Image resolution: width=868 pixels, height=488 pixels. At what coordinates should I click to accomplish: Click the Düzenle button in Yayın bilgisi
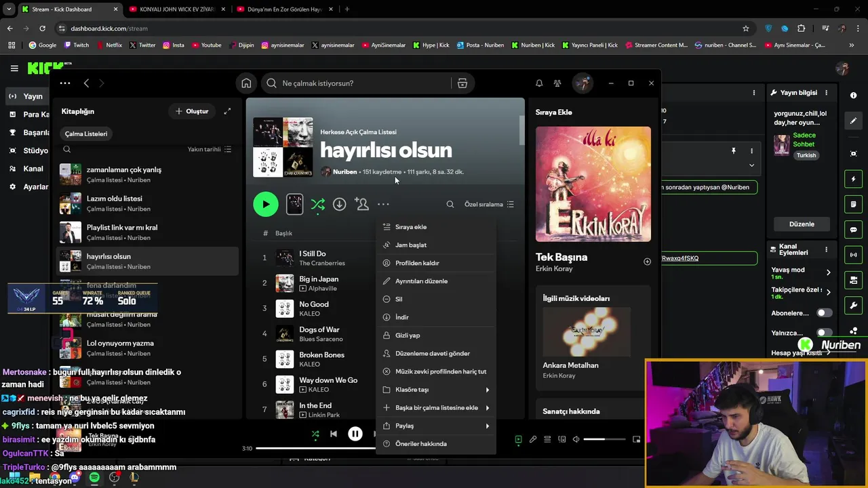(802, 224)
